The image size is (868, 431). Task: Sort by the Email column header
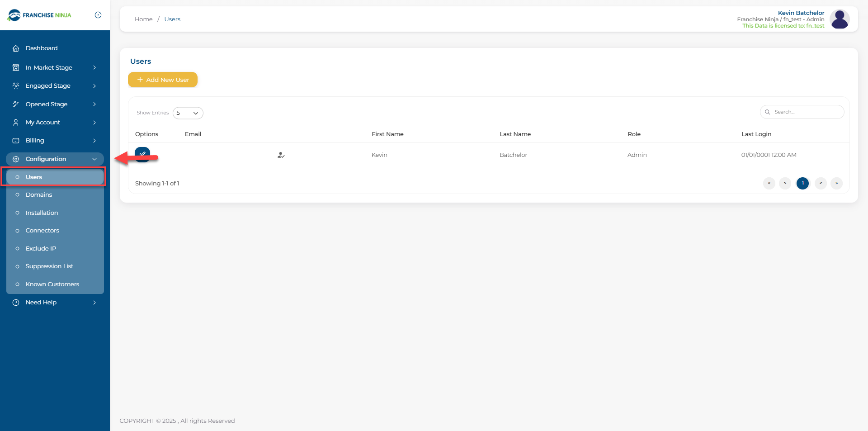pyautogui.click(x=193, y=134)
